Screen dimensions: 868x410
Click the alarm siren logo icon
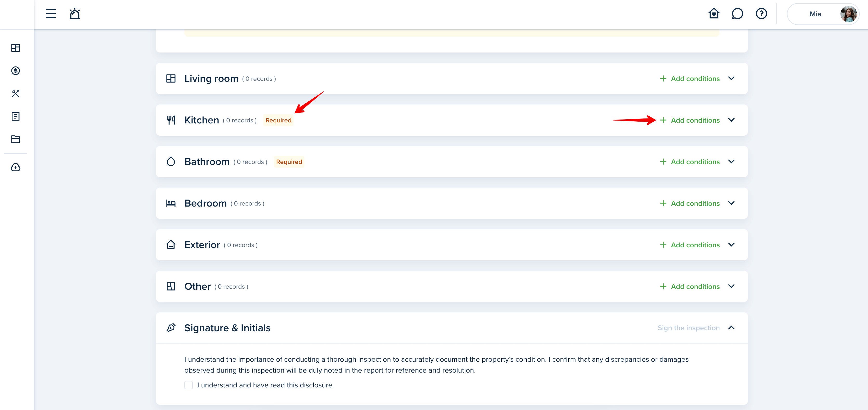tap(75, 14)
